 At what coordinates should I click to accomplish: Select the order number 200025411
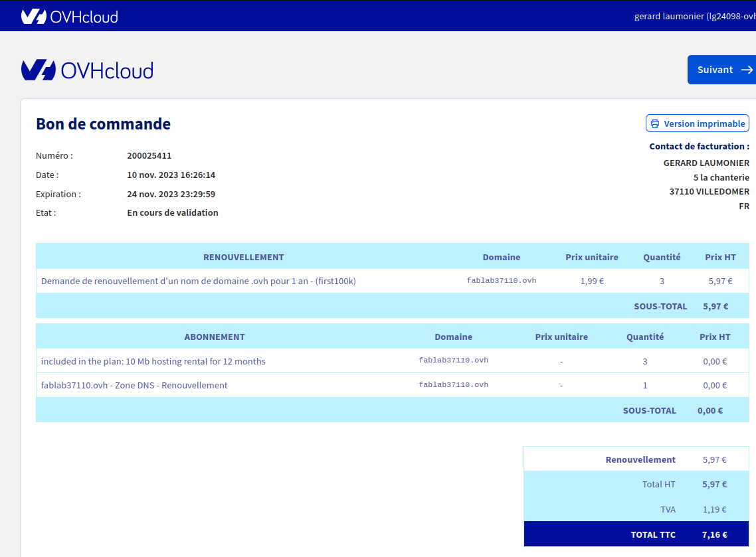tap(149, 156)
